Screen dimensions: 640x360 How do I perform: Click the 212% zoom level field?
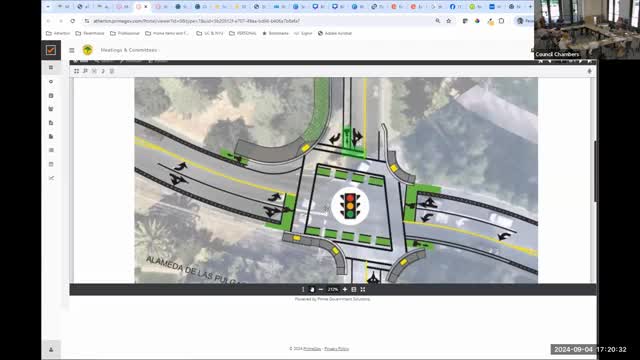tap(333, 289)
